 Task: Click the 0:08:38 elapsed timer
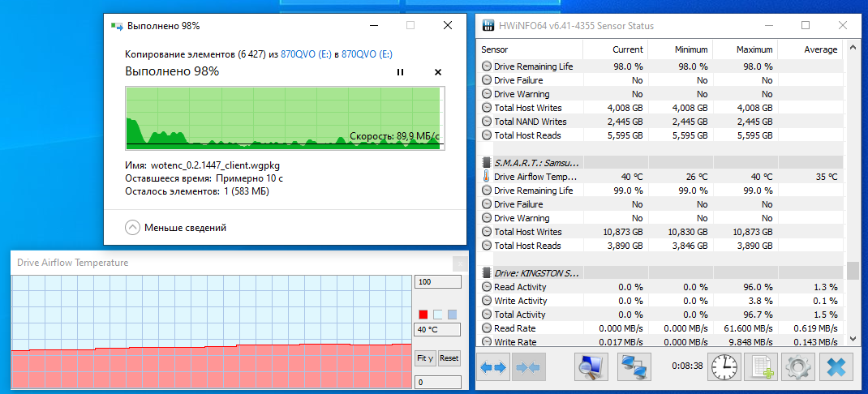pos(688,366)
